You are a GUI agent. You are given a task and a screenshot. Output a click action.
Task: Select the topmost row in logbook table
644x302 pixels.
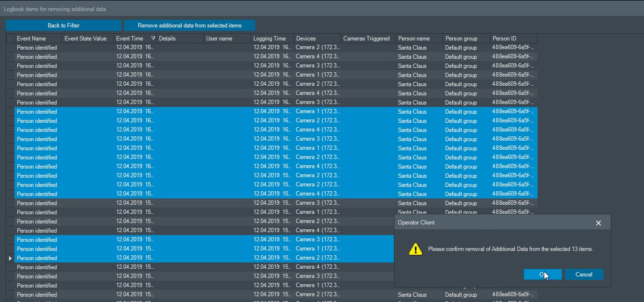point(37,48)
